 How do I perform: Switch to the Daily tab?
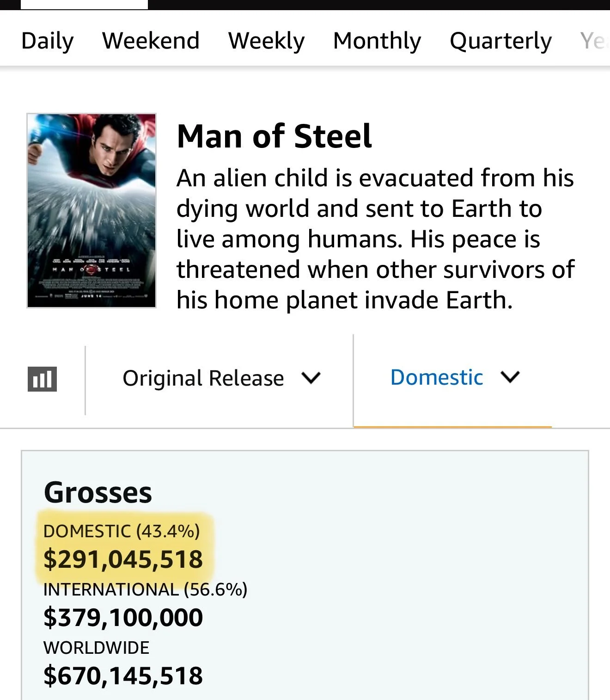click(47, 41)
